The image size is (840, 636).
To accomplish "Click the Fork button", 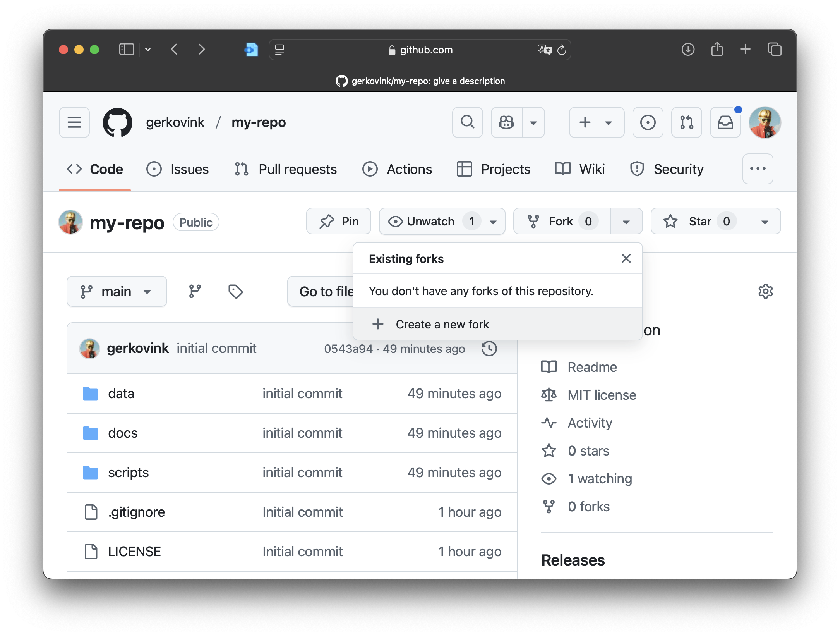I will (x=562, y=221).
